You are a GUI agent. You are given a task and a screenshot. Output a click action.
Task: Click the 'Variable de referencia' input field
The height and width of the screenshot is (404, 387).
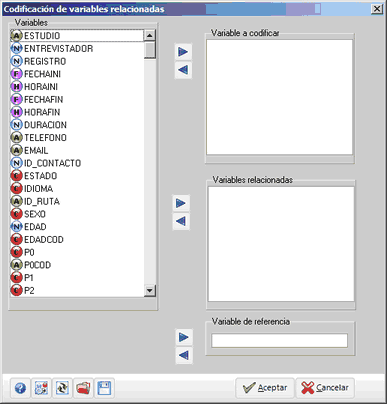pos(279,341)
